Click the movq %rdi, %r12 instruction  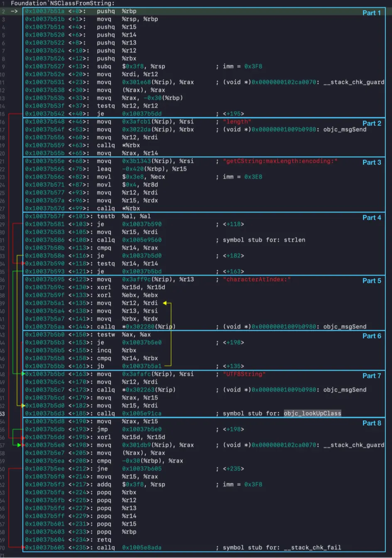coord(127,74)
